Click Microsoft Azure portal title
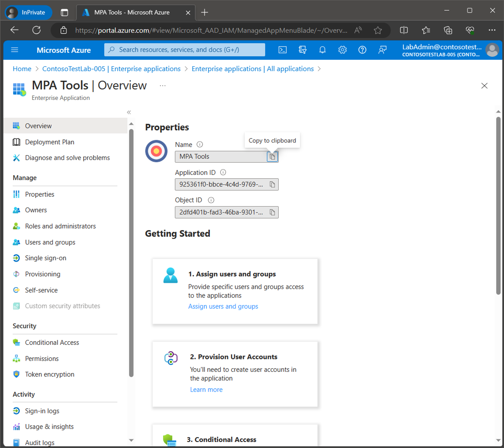The image size is (504, 448). [x=64, y=50]
